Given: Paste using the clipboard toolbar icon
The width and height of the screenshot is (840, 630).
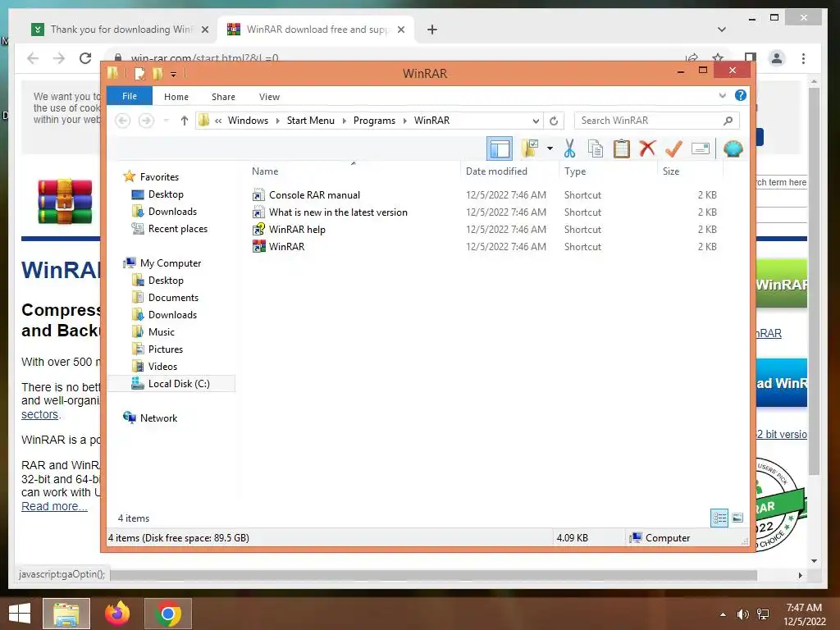Looking at the screenshot, I should [622, 148].
